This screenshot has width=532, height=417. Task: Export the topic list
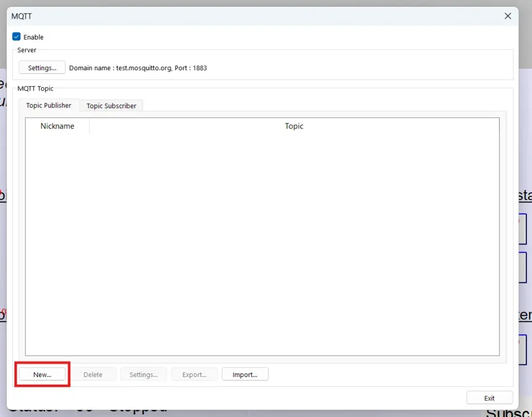tap(194, 374)
